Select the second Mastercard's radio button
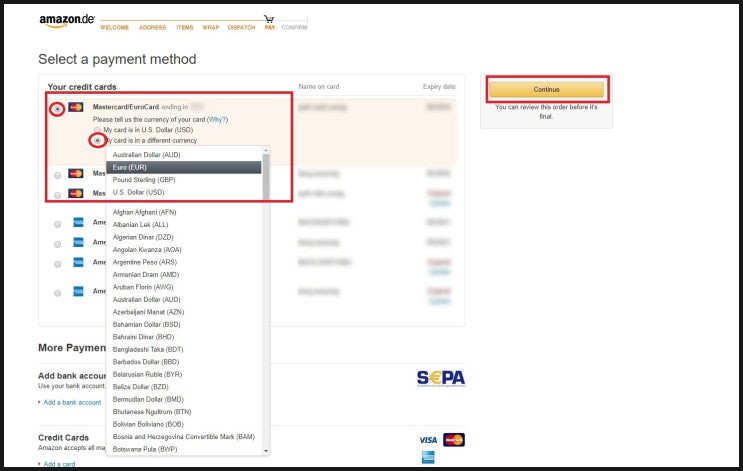 (x=57, y=175)
